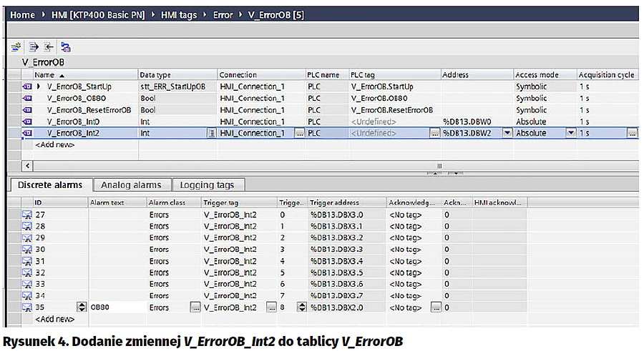Click the Connection browse button for HMI_Connection_1
Image resolution: width=644 pixels, height=351 pixels.
[299, 133]
